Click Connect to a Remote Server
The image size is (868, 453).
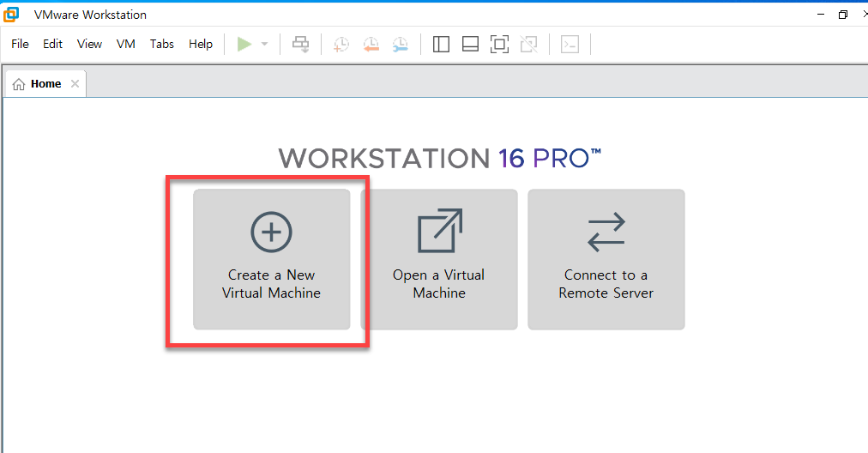point(606,260)
